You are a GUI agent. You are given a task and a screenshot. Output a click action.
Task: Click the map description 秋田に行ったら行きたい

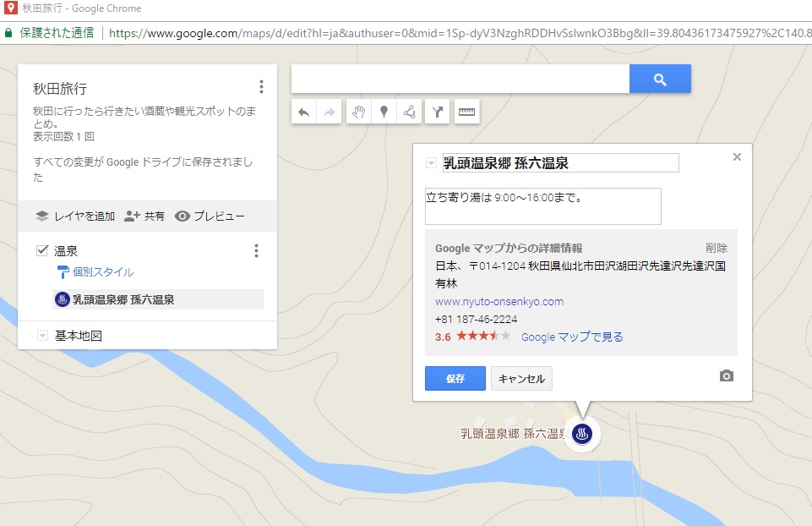tap(144, 117)
